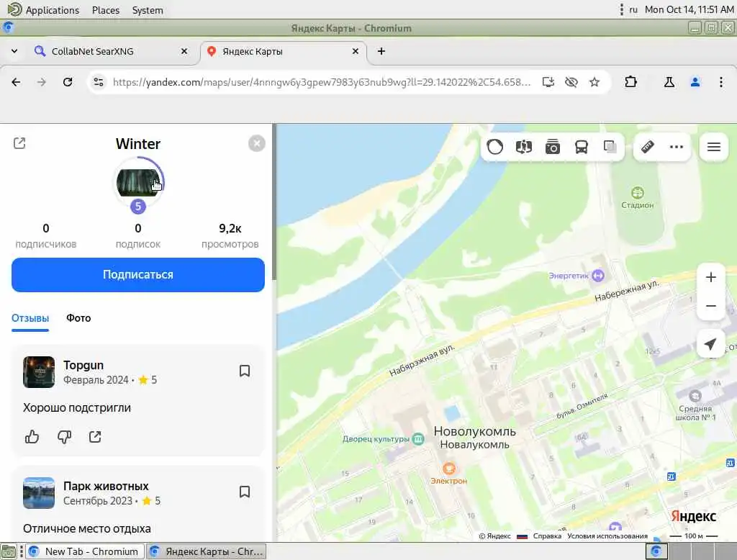Open the Yandex Alice assistant icon on map
737x560 pixels.
[x=495, y=147]
